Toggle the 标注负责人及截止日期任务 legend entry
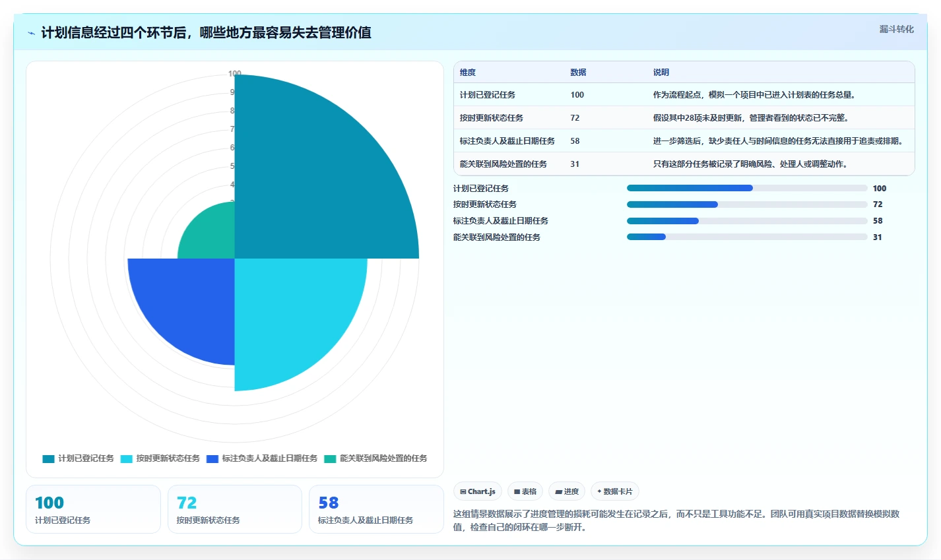The width and height of the screenshot is (941, 560). (x=261, y=458)
